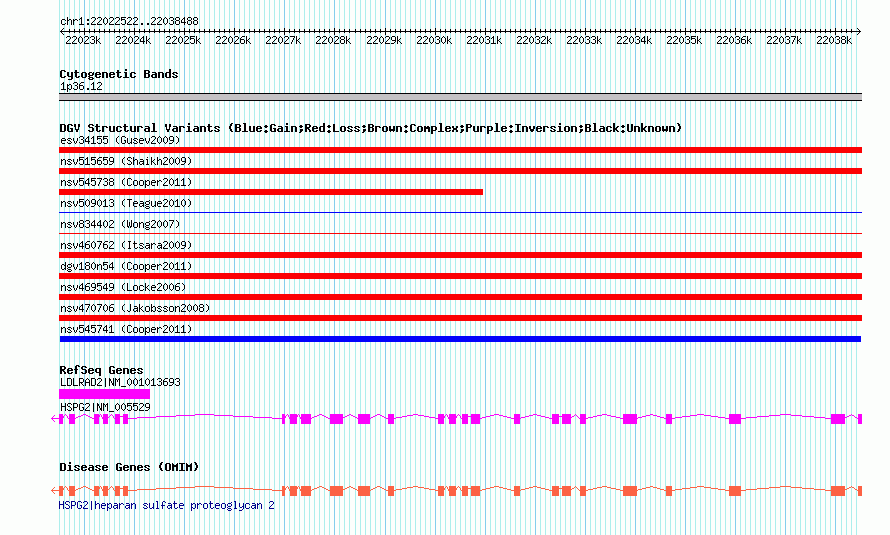This screenshot has height=535, width=890.
Task: Click the chr1:22022522..22038488 coordinate label
Action: click(x=129, y=22)
